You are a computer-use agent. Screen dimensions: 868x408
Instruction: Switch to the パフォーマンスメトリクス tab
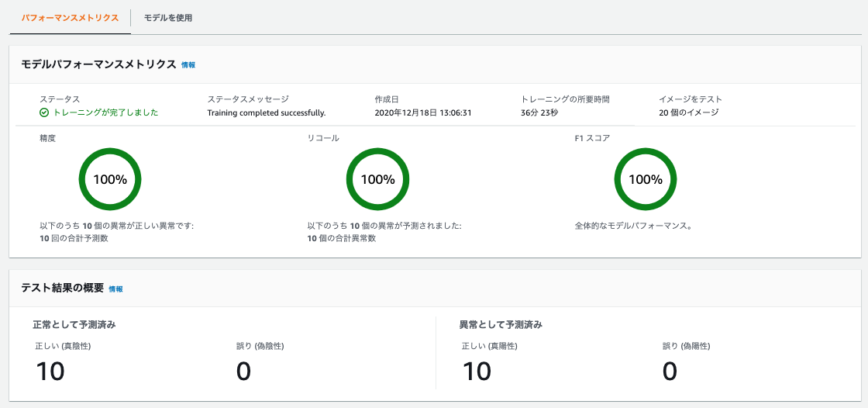tap(70, 18)
